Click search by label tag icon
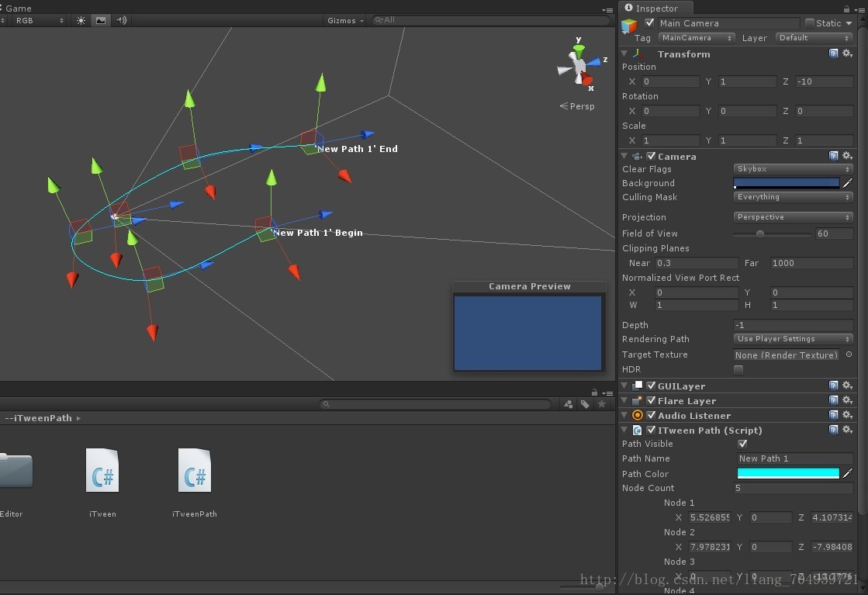The image size is (868, 595). click(585, 404)
